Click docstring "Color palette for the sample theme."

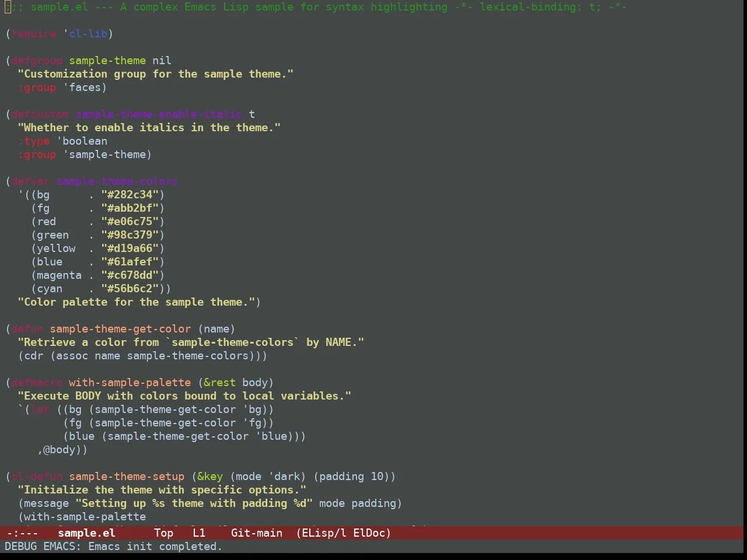tap(137, 302)
